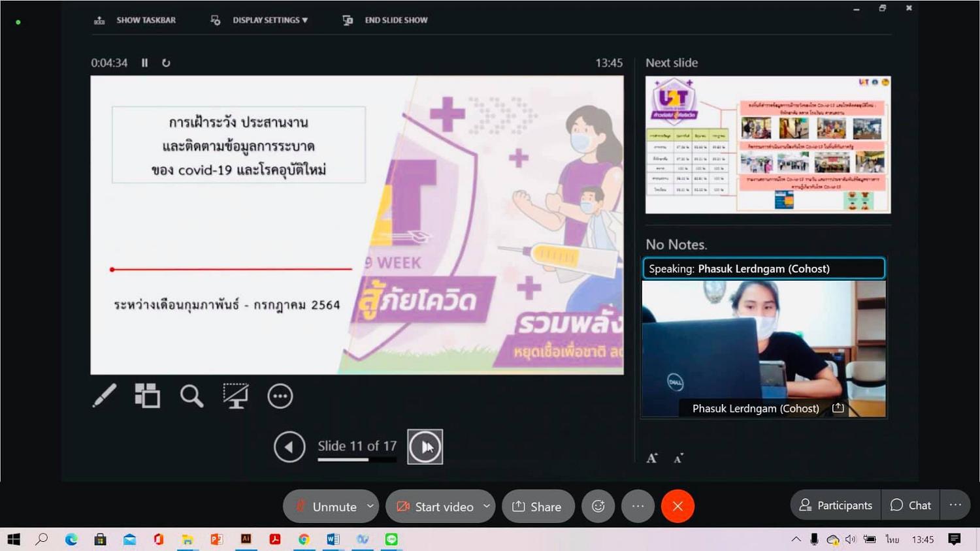This screenshot has width=980, height=551.
Task: Open Windows search from the taskbar
Action: pyautogui.click(x=42, y=539)
